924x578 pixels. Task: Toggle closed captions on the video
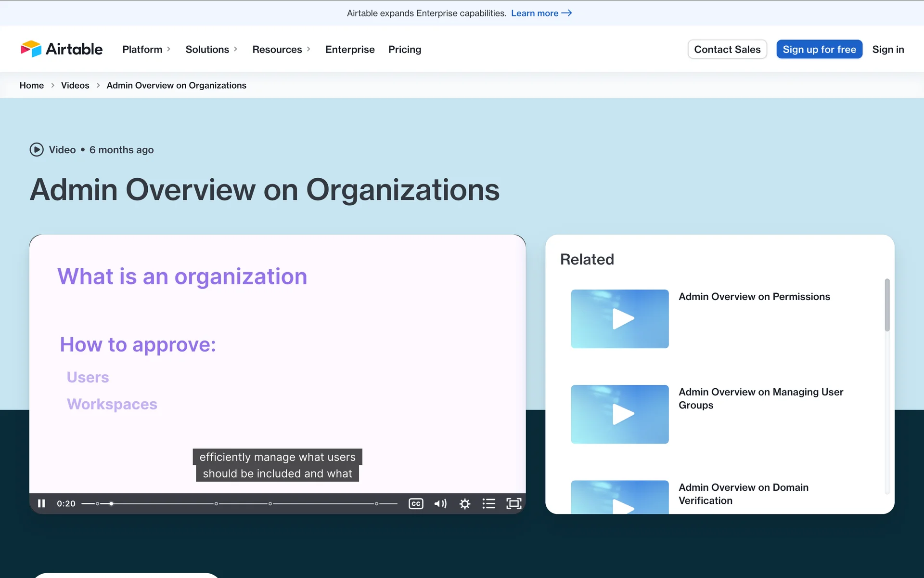pos(416,503)
